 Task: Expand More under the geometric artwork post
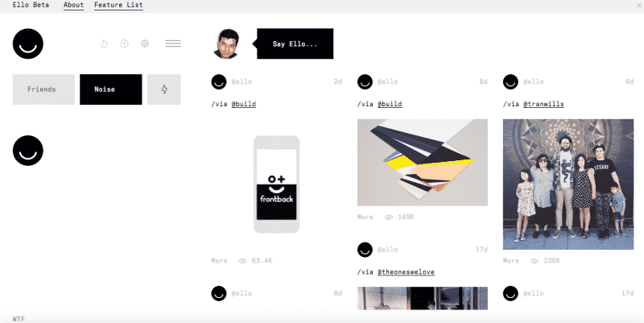pyautogui.click(x=365, y=217)
